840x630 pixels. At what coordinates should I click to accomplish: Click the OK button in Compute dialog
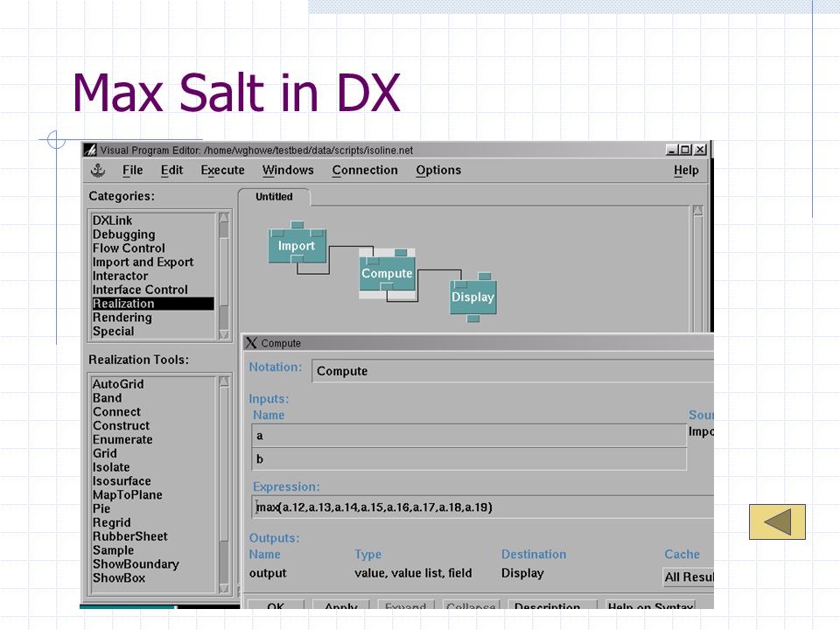click(276, 605)
